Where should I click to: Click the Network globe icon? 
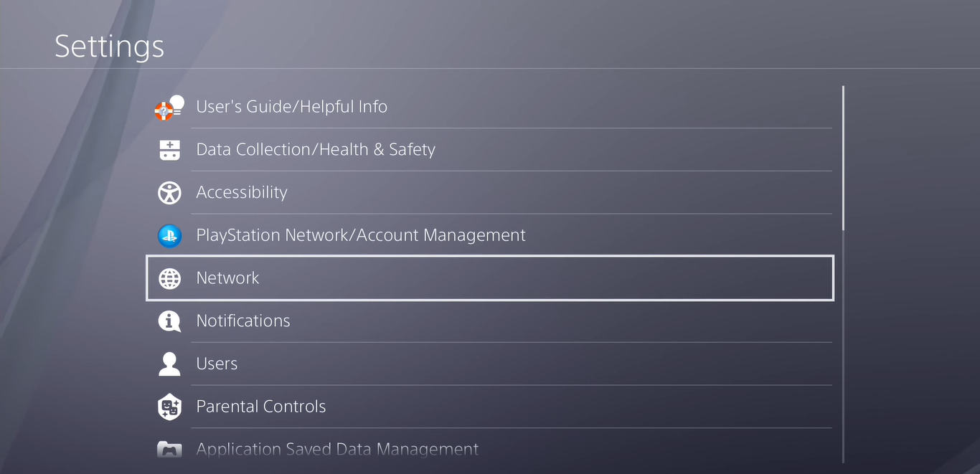point(169,278)
